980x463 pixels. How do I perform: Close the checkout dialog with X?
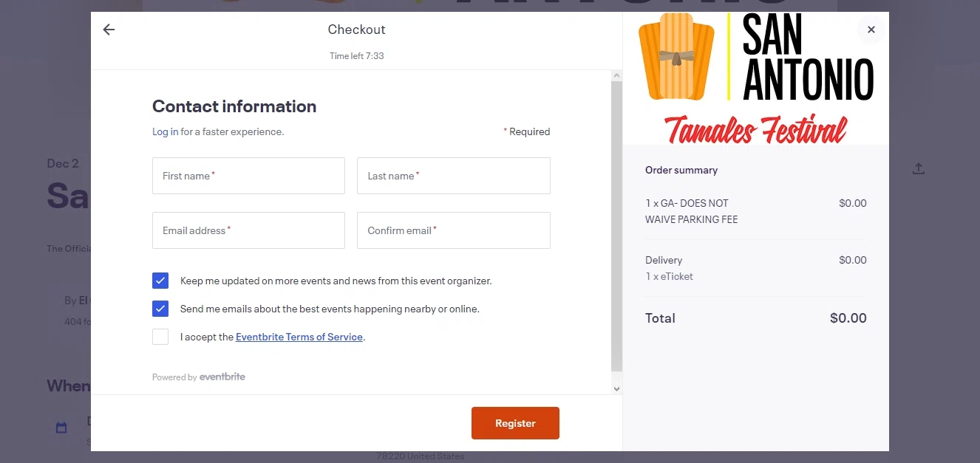pos(871,30)
